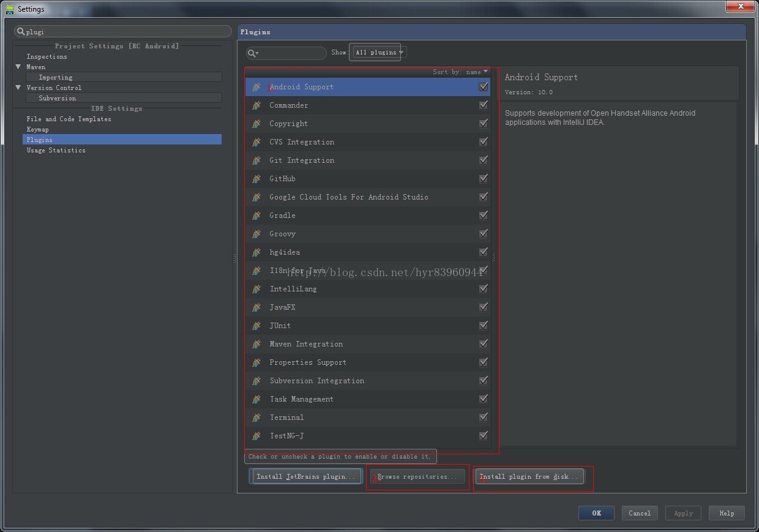Click the Groovy plugin icon
Screen dimensions: 759x532
point(256,234)
